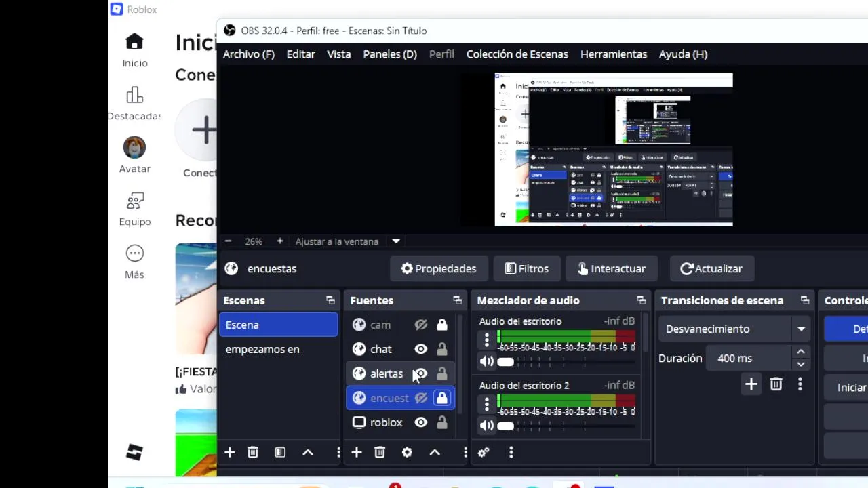868x488 pixels.
Task: Open options dots for Audio del escritorio
Action: (x=486, y=340)
